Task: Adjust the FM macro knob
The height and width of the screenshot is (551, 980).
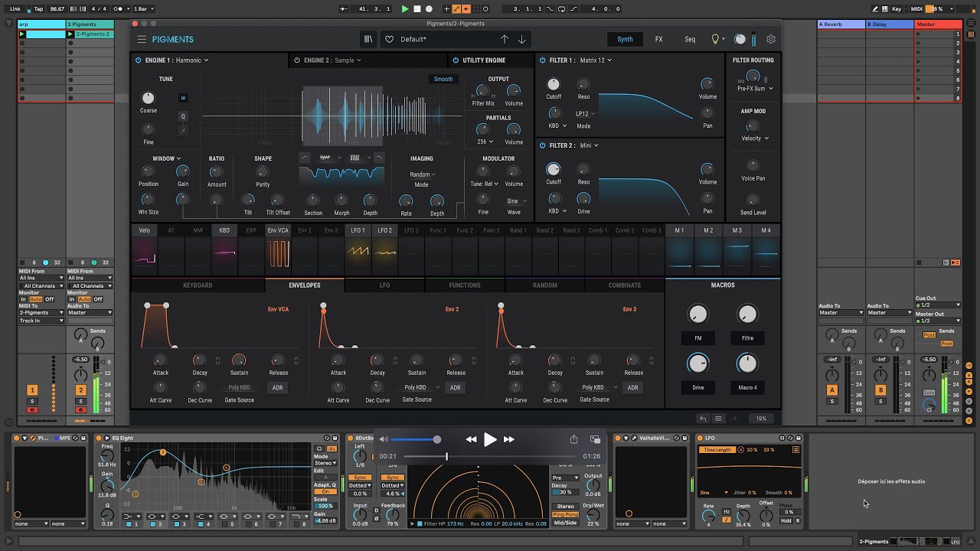Action: pos(698,314)
